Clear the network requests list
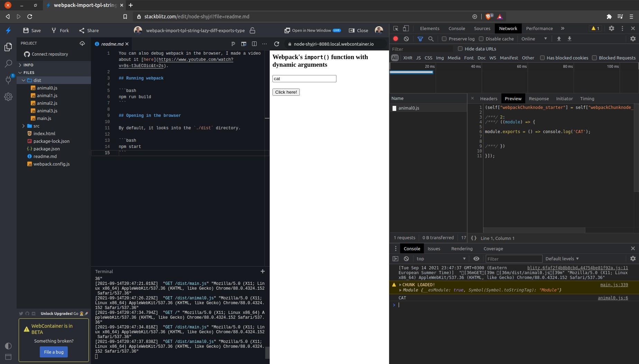The image size is (639, 364). (406, 39)
